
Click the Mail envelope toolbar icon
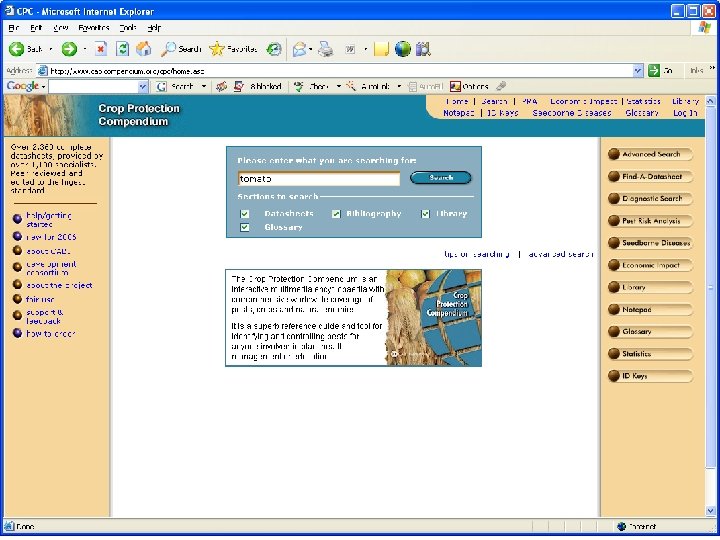(299, 49)
